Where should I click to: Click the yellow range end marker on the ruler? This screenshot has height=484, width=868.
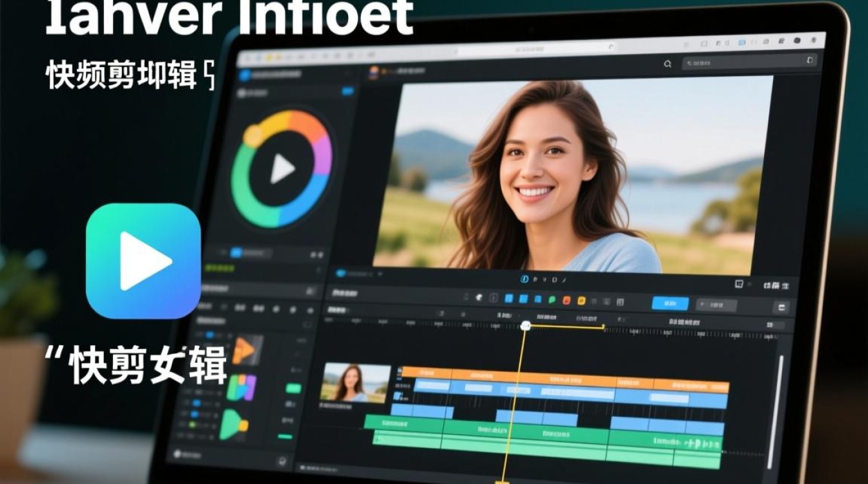tap(603, 327)
